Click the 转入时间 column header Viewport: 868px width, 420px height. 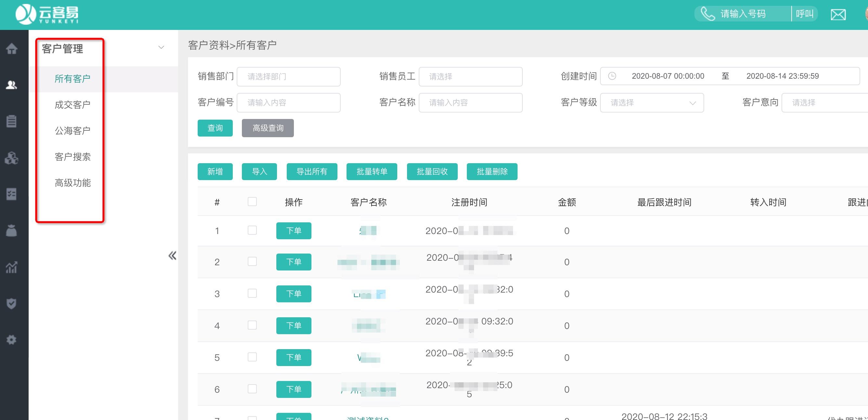tap(768, 202)
